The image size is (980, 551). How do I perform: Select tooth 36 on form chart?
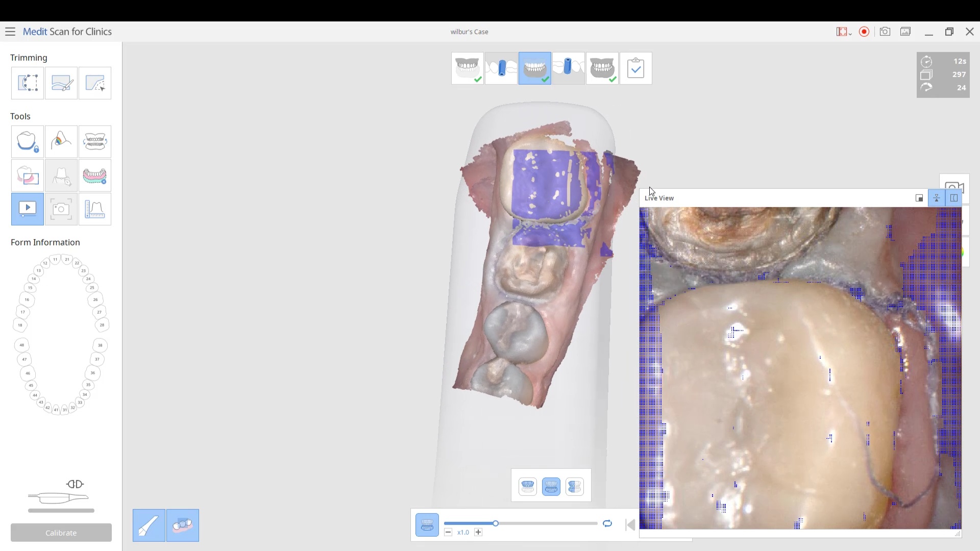point(93,373)
